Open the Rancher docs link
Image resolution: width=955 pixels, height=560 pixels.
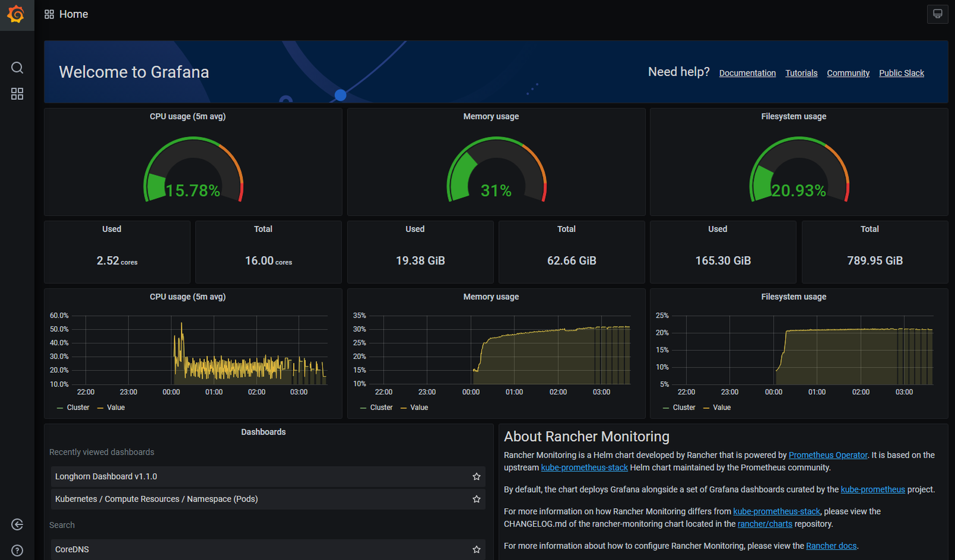831,546
